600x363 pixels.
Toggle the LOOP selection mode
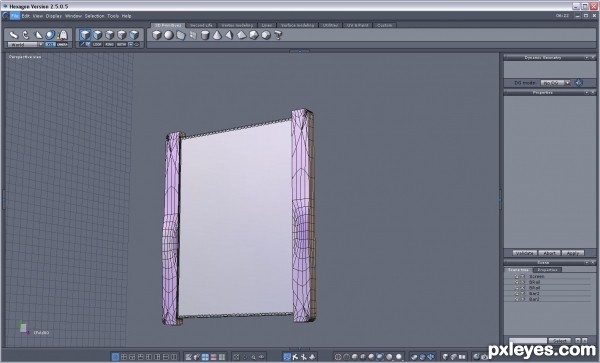tap(97, 44)
